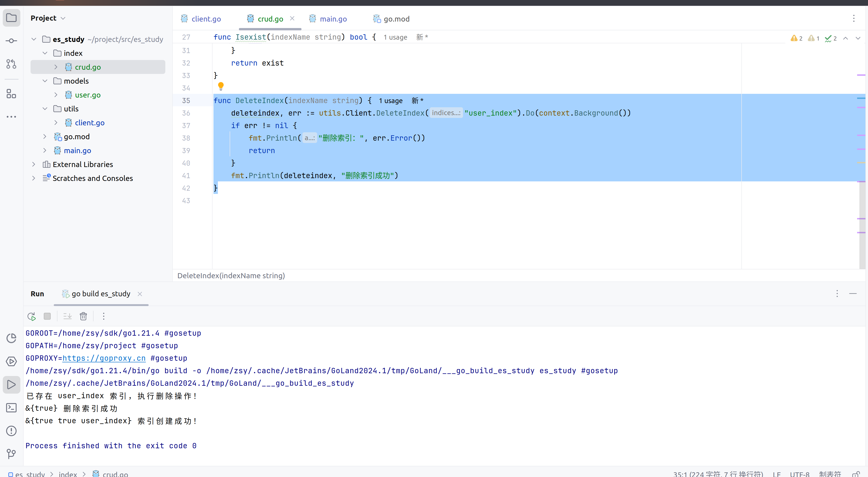868x477 pixels.
Task: Click the yellow lightbulb quick-fix icon
Action: tap(221, 86)
